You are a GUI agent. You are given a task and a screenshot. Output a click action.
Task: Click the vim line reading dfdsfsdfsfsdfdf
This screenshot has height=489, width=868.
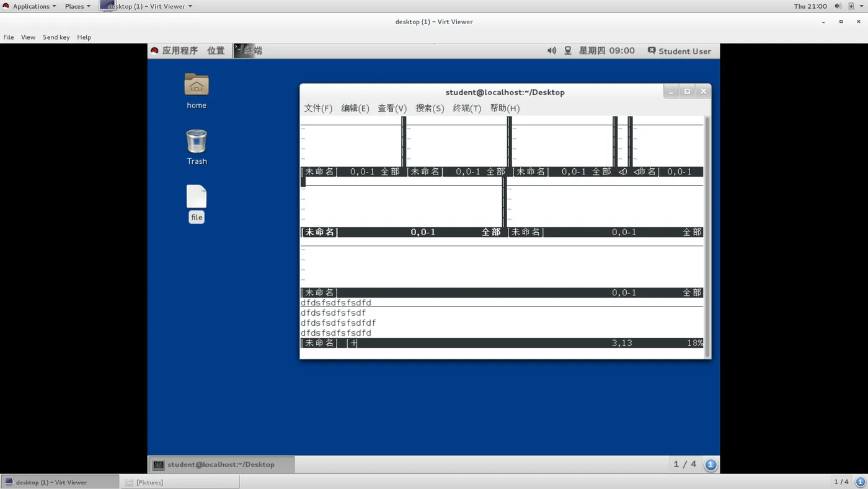click(x=339, y=323)
